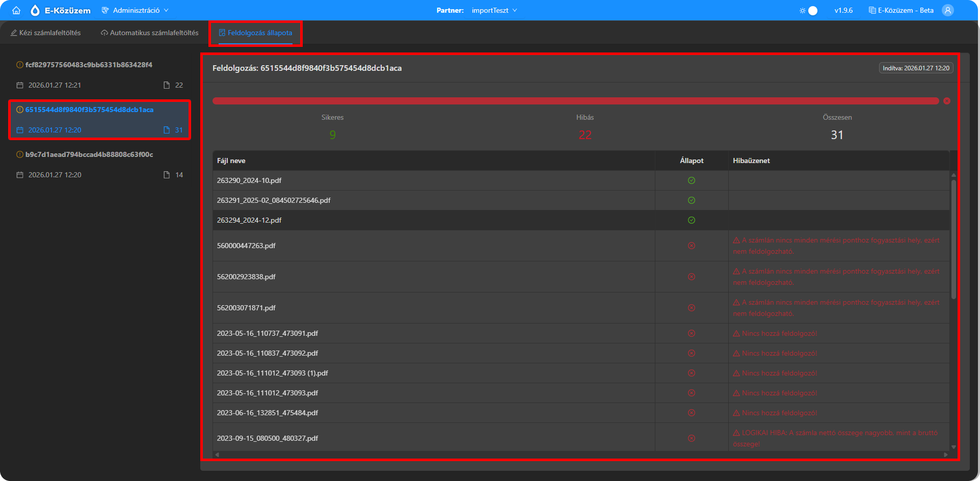980x481 pixels.
Task: Click red error status icon for 560000447263.pdf
Action: click(x=691, y=246)
